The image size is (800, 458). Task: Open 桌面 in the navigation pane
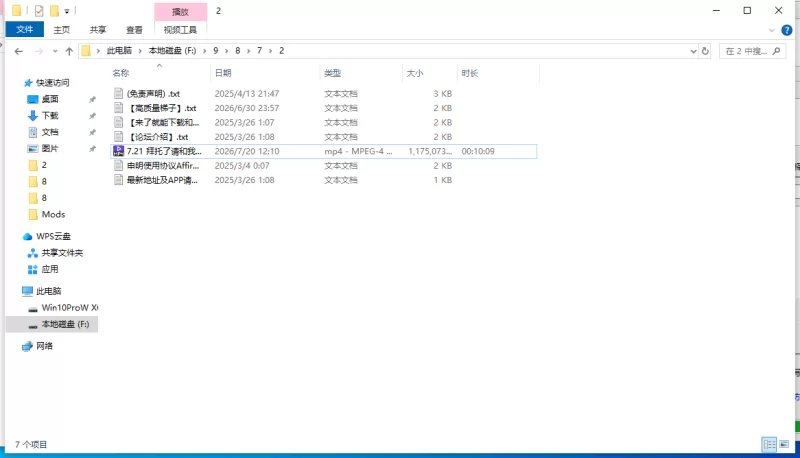coord(50,99)
